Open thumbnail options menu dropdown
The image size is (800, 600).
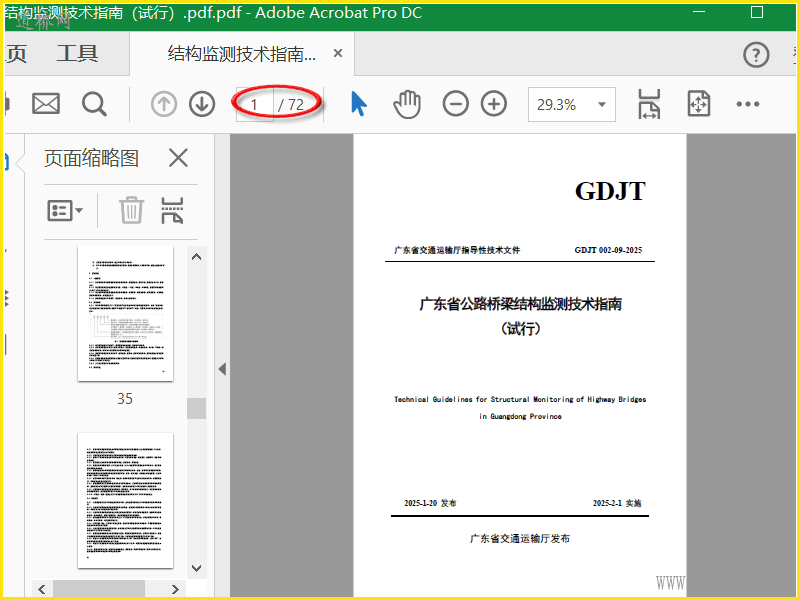tap(65, 210)
